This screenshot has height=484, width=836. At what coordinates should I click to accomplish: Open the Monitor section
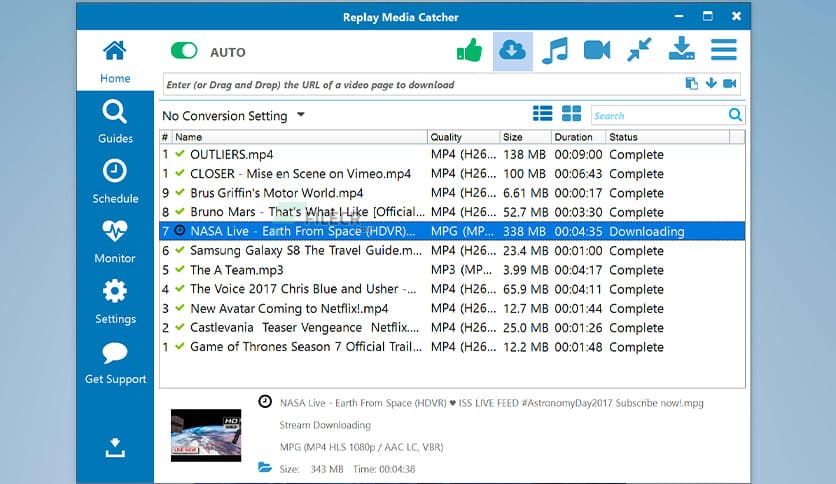pyautogui.click(x=115, y=242)
